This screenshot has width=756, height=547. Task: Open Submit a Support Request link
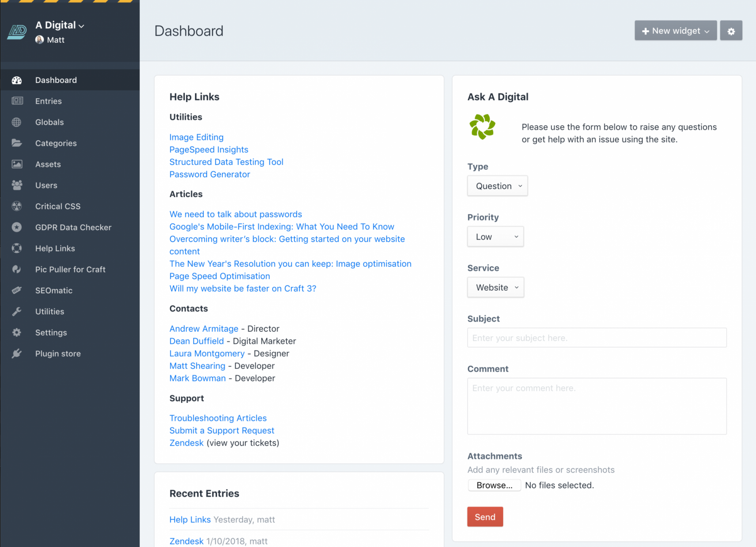(222, 430)
